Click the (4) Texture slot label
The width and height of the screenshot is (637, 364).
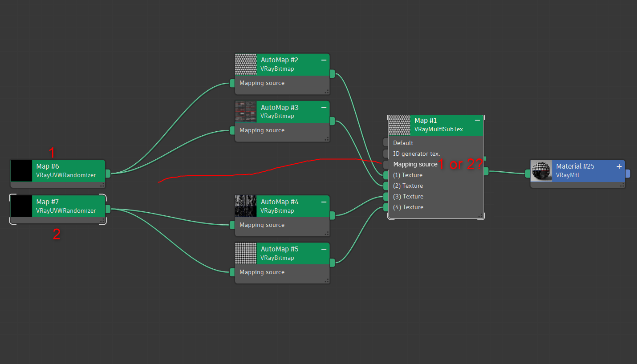click(408, 207)
